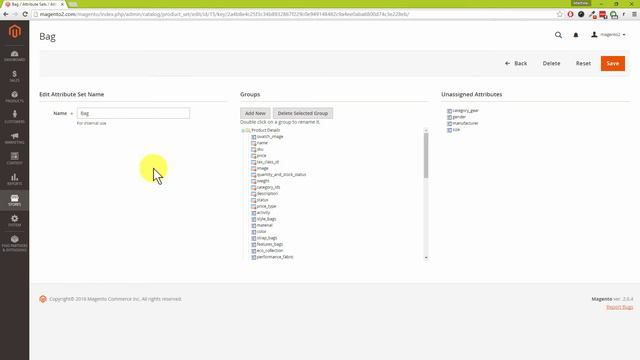Select the price_type attribute
The height and width of the screenshot is (360, 640).
click(266, 206)
